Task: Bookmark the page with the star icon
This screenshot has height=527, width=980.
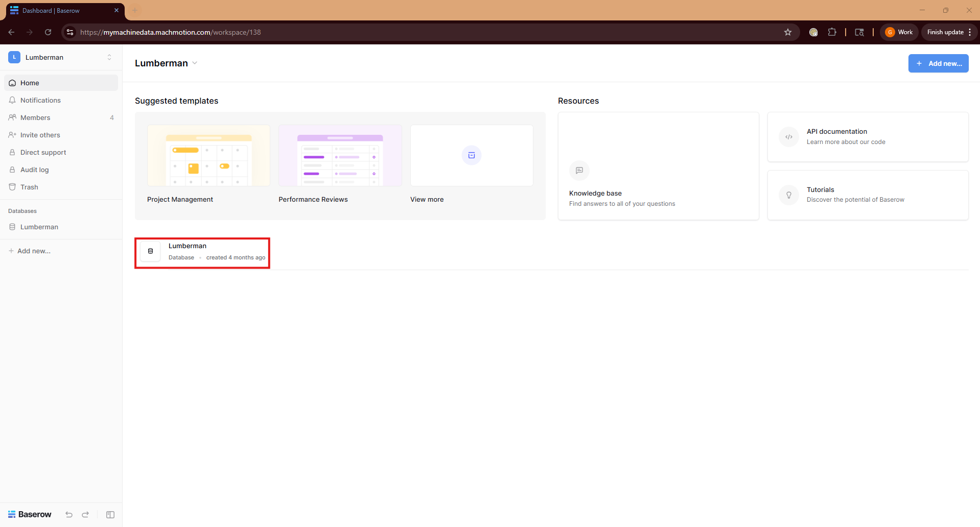Action: (x=788, y=32)
